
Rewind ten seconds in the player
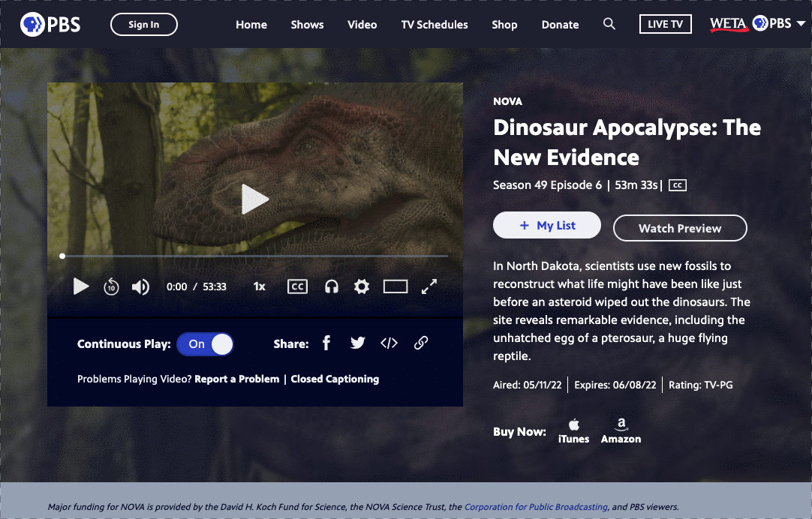click(x=111, y=286)
